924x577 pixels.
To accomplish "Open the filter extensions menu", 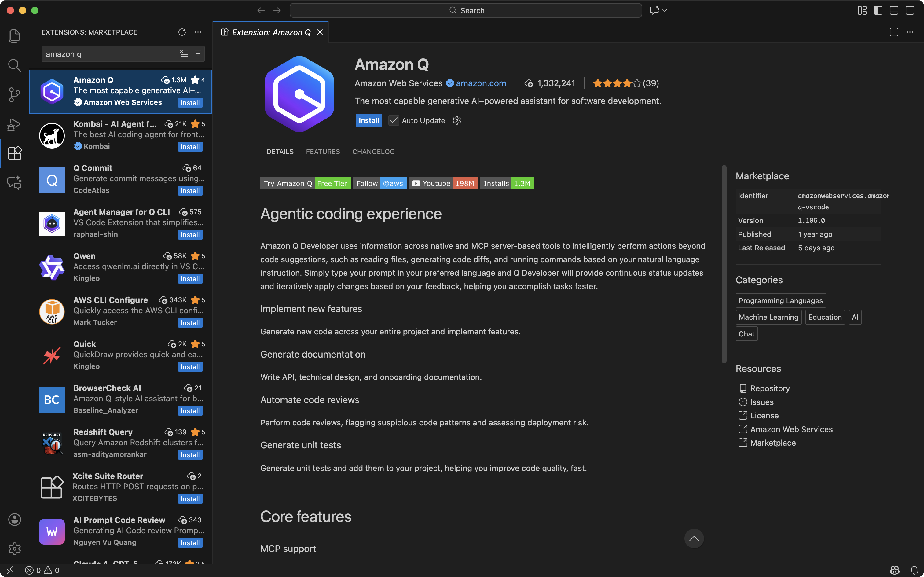I will [198, 53].
